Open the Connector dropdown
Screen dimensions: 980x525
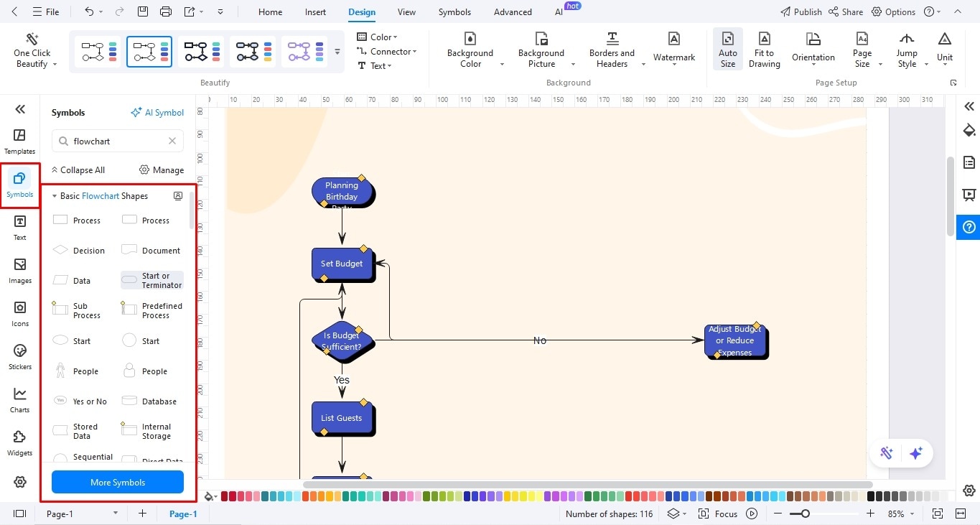387,51
